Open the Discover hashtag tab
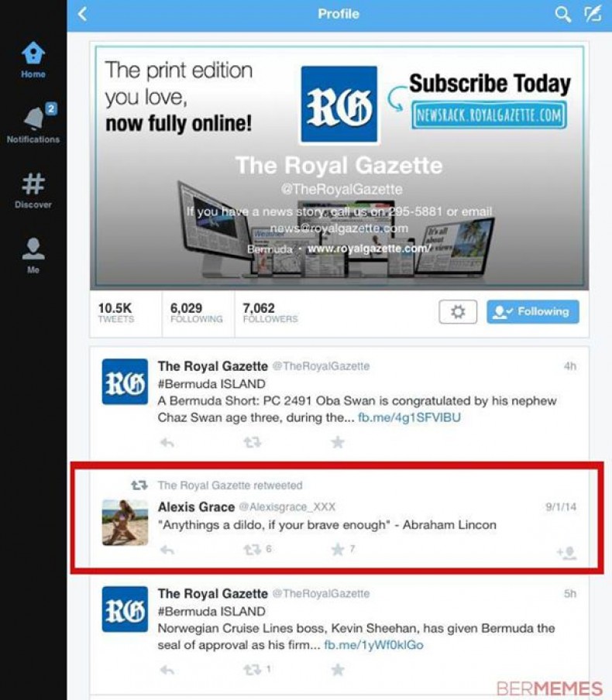This screenshot has width=612, height=700. pyautogui.click(x=33, y=191)
